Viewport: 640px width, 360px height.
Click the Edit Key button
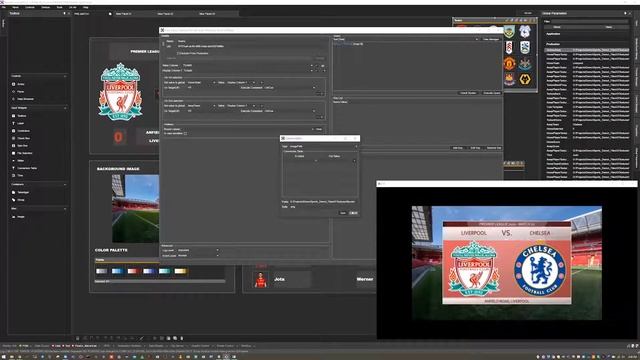click(x=476, y=148)
